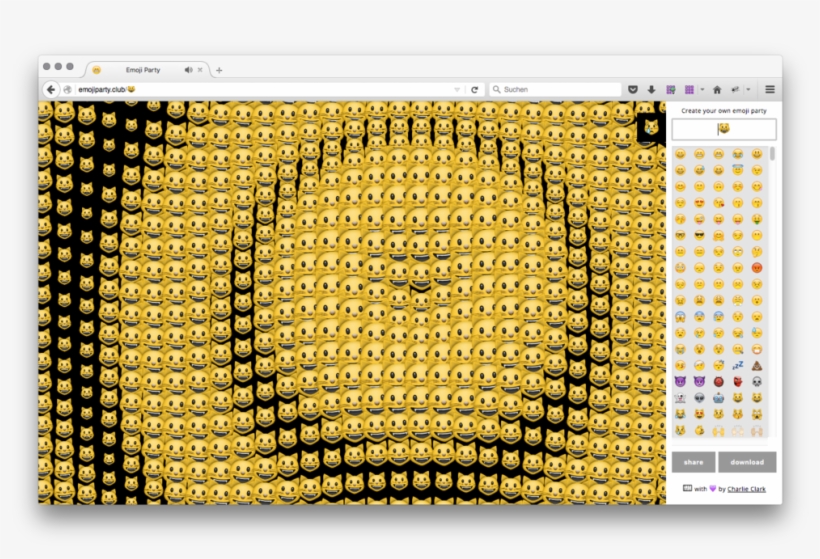Open the downloads arrow in toolbar

click(x=651, y=89)
